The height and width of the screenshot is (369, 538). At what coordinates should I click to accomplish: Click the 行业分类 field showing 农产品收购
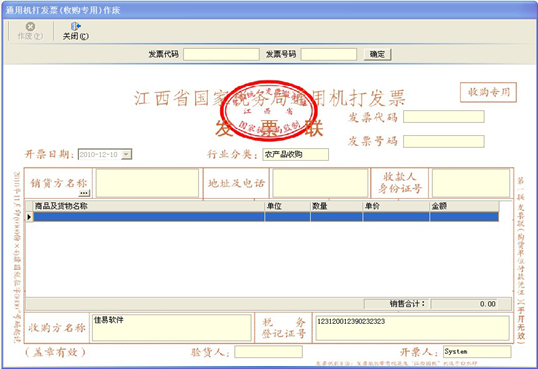tap(296, 154)
